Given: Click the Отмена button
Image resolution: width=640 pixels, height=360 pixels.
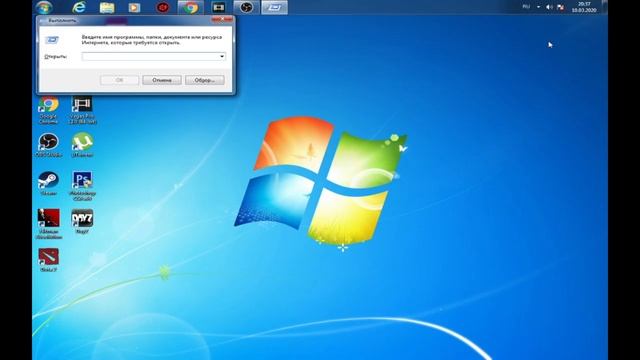Looking at the screenshot, I should 162,80.
